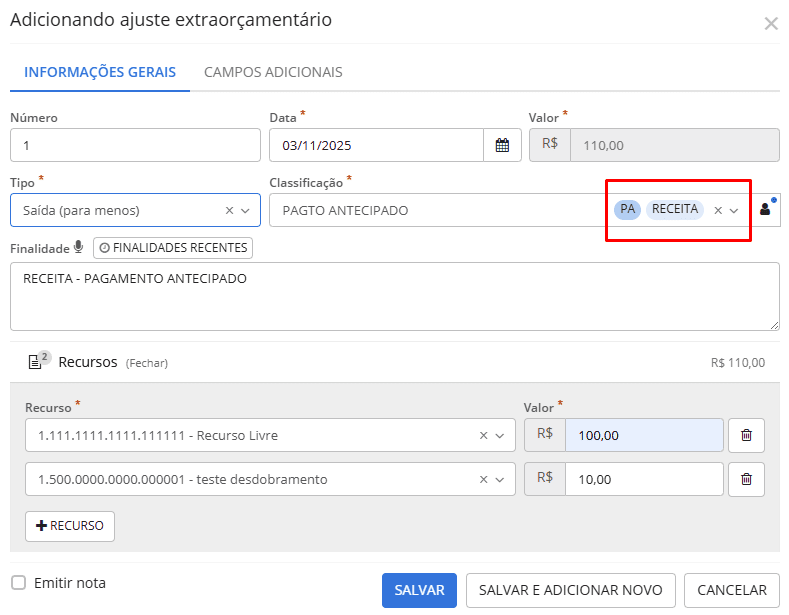
Task: Click the user icon next to Classificação
Action: 766,209
